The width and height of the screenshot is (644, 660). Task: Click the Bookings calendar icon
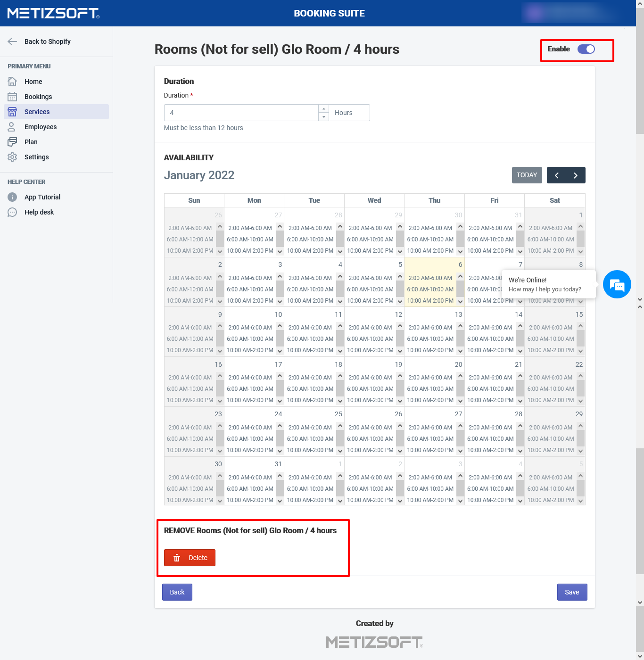click(12, 97)
